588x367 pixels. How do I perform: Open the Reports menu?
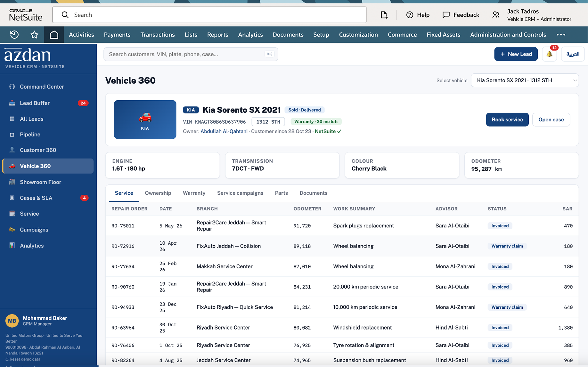pyautogui.click(x=218, y=35)
